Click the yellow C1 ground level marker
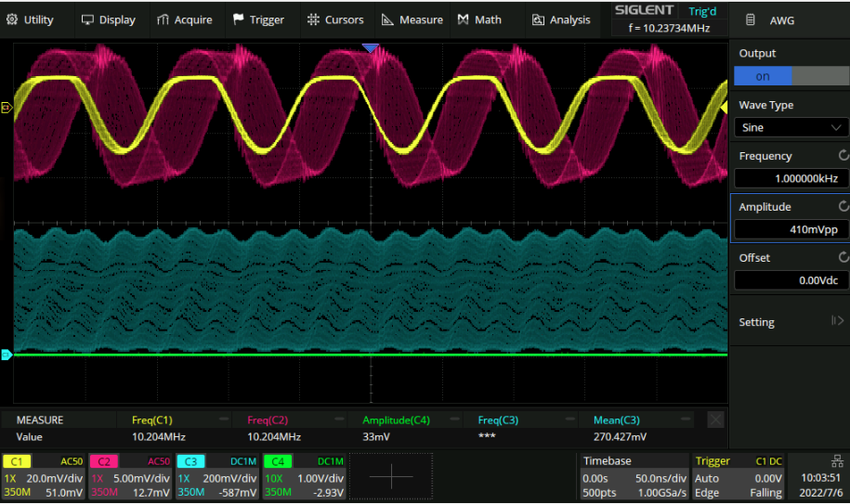This screenshot has width=850, height=504. (6, 109)
